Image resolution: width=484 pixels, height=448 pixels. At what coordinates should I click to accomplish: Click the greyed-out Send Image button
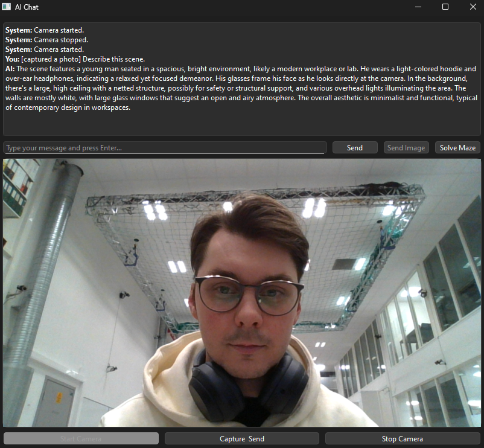tap(406, 148)
